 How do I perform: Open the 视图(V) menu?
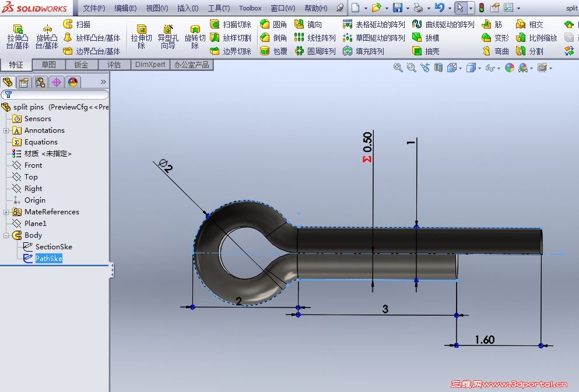157,8
